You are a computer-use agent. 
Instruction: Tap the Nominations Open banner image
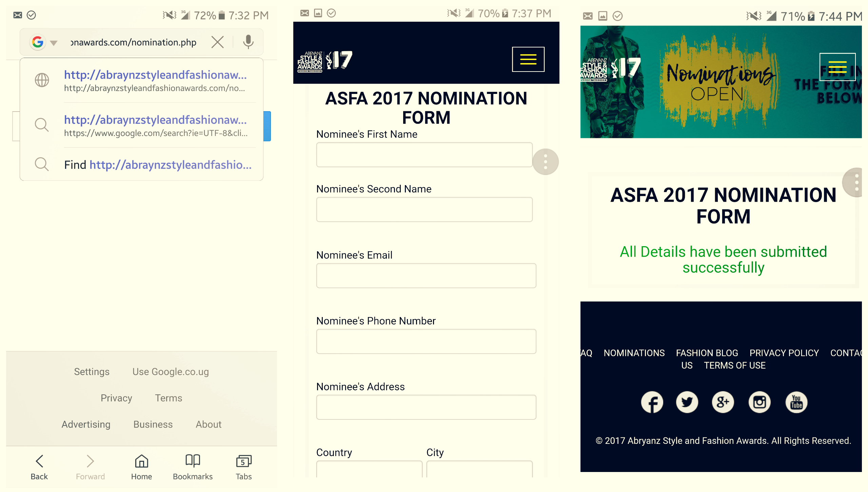[721, 82]
